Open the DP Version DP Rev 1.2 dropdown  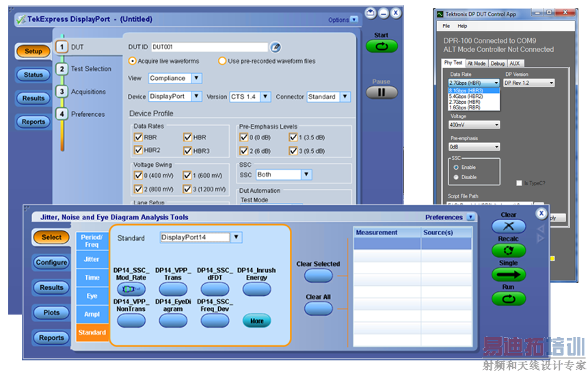click(x=529, y=83)
